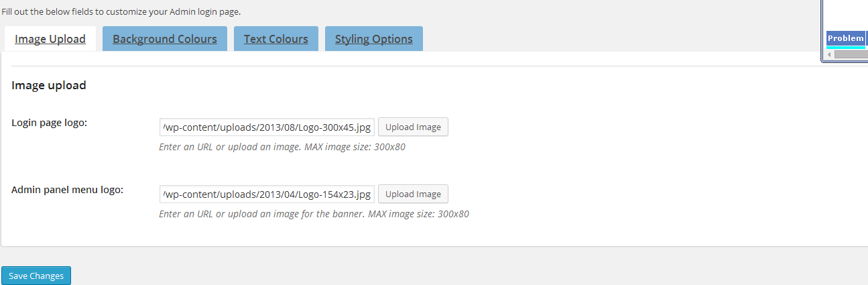Click the 'Fill out the below fields' instruction text
The width and height of the screenshot is (868, 285).
coord(121,12)
